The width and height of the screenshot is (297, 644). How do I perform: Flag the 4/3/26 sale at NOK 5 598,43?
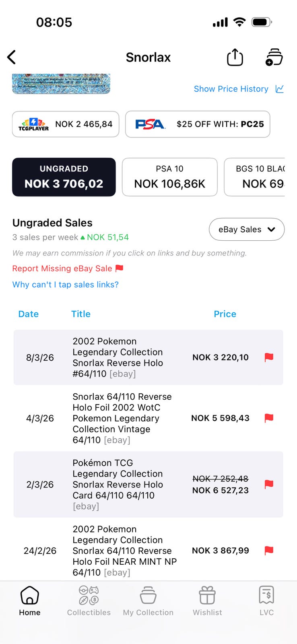[x=269, y=418]
